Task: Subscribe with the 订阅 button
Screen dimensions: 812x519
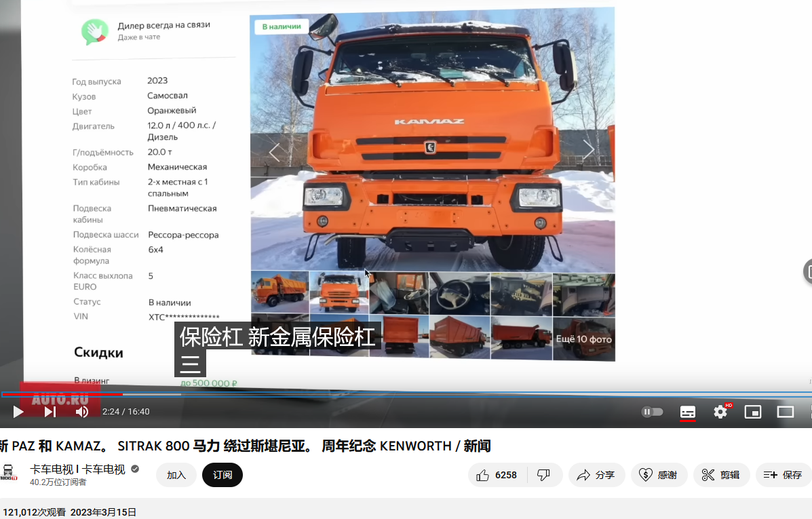Action: [x=222, y=475]
